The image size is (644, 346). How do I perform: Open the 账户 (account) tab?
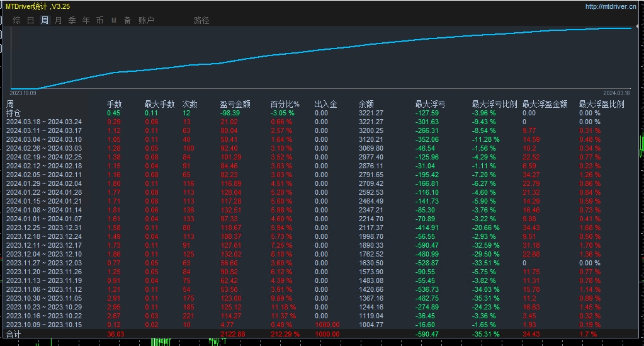coord(146,20)
